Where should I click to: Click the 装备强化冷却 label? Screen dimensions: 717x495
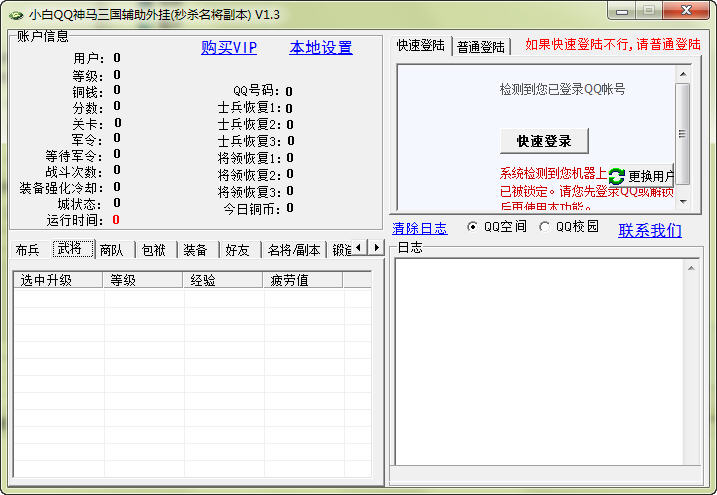(x=61, y=188)
